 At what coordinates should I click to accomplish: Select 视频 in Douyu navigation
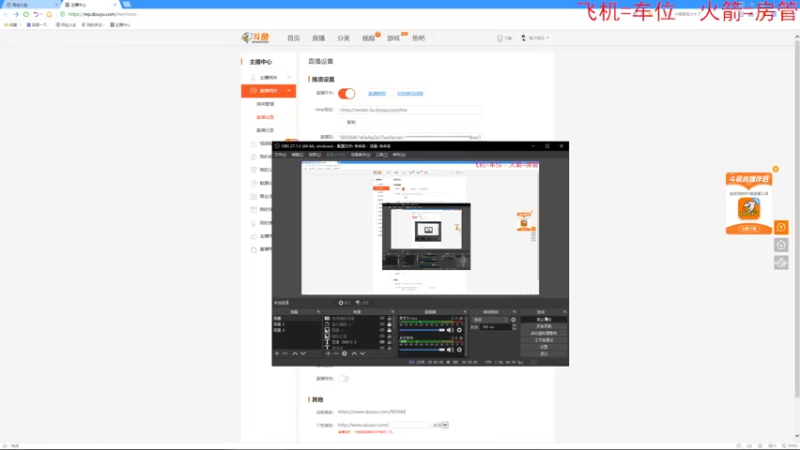click(x=368, y=38)
